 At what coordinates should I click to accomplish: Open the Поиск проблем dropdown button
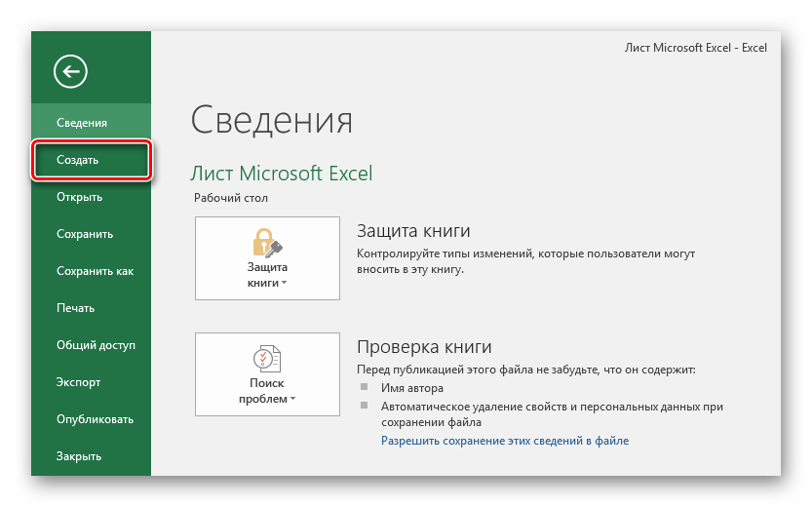[x=267, y=374]
